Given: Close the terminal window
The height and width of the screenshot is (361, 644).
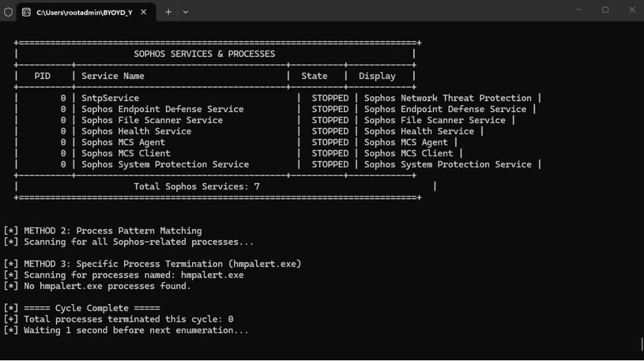Looking at the screenshot, I should coord(632,10).
